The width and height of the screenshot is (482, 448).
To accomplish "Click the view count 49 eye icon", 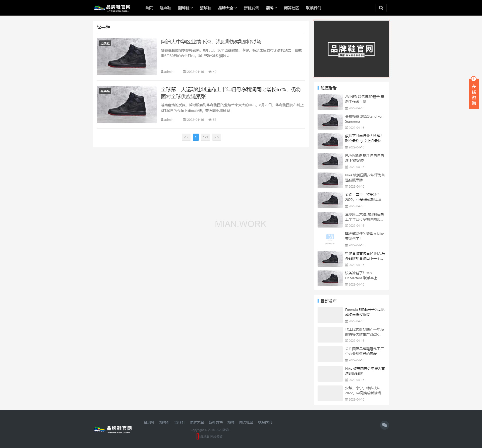I will point(210,72).
